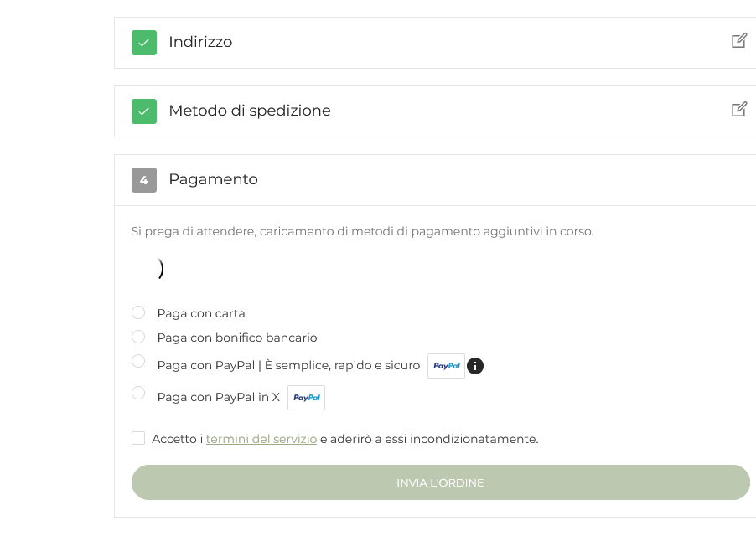This screenshot has height=536, width=756.
Task: Click the Pagamento section title
Action: [x=213, y=179]
